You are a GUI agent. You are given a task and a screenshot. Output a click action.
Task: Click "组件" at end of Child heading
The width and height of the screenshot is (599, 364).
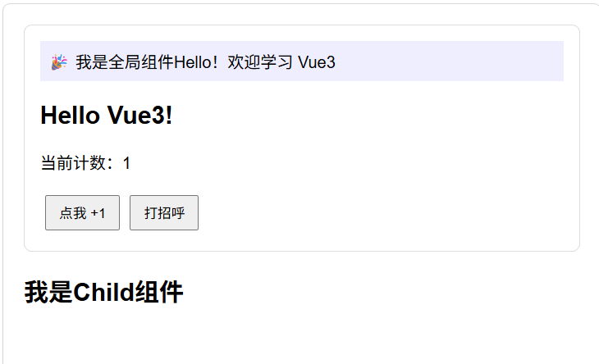coord(159,293)
